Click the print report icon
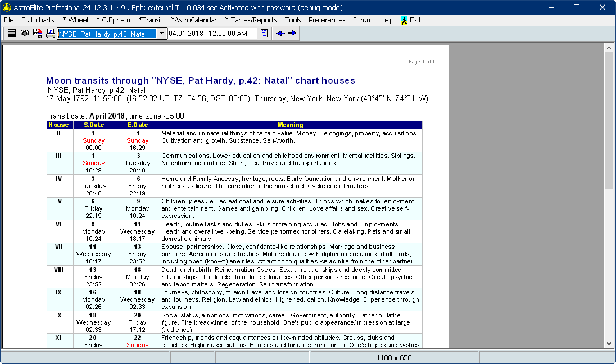 pos(50,33)
